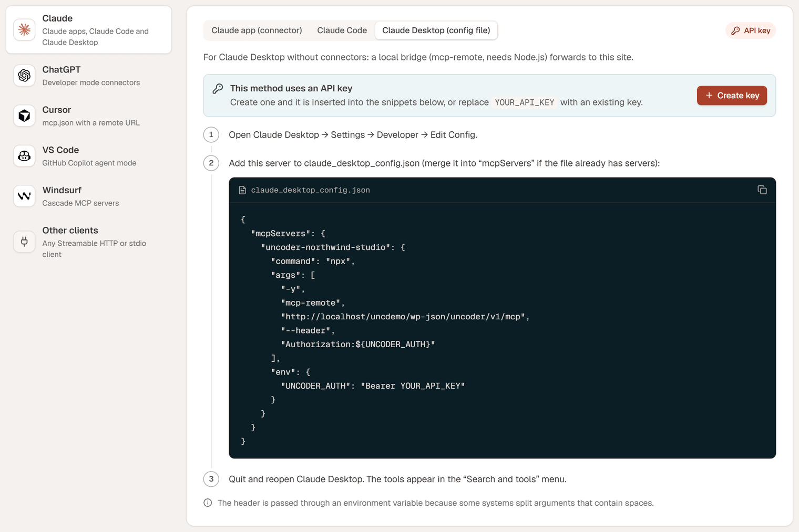This screenshot has width=799, height=532.
Task: Open the ChatGPT developer mode connectors entry
Action: 89,76
